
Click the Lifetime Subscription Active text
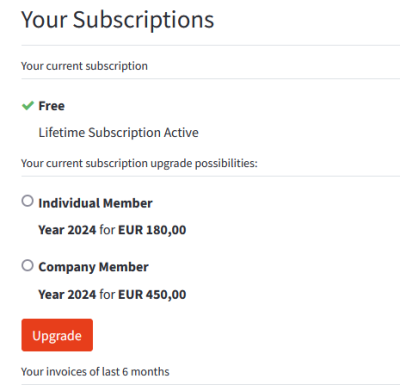[x=119, y=133]
